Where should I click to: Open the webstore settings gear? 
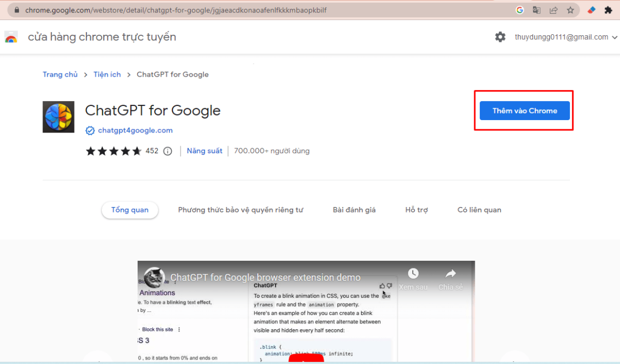tap(500, 37)
